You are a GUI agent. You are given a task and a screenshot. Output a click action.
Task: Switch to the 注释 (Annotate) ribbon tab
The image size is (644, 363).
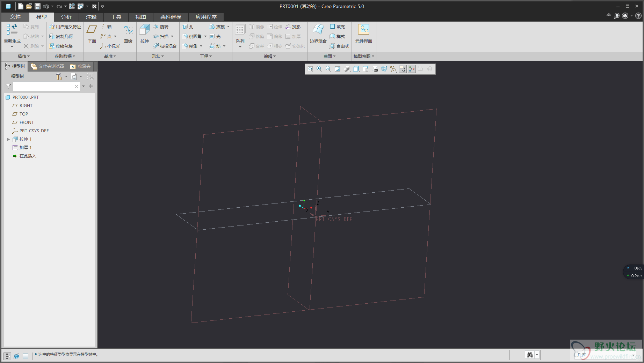pyautogui.click(x=91, y=17)
